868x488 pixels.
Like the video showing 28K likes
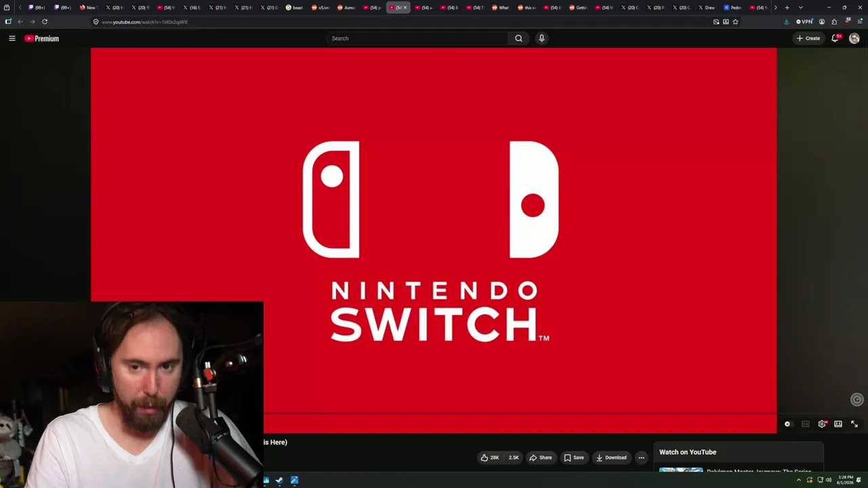pyautogui.click(x=490, y=457)
